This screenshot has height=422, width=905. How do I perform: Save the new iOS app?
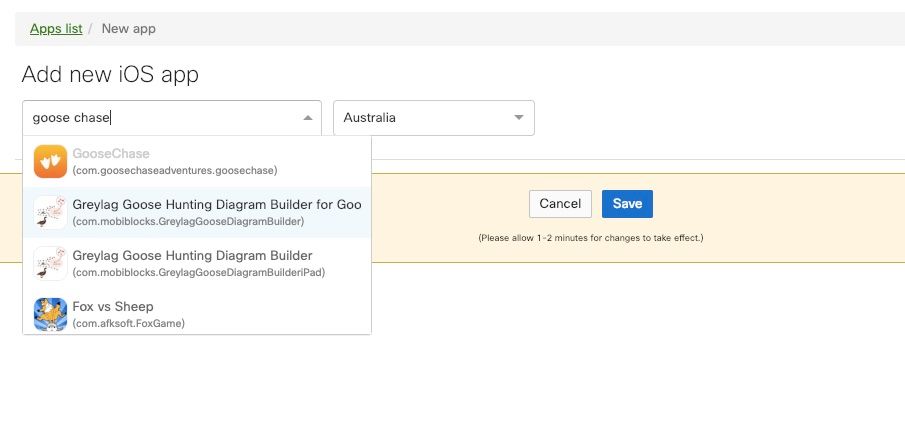pos(627,204)
